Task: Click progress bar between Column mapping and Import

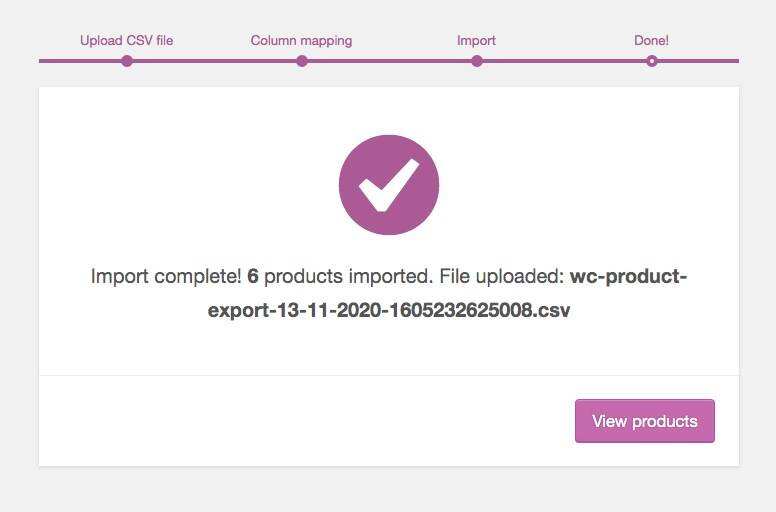Action: [389, 61]
